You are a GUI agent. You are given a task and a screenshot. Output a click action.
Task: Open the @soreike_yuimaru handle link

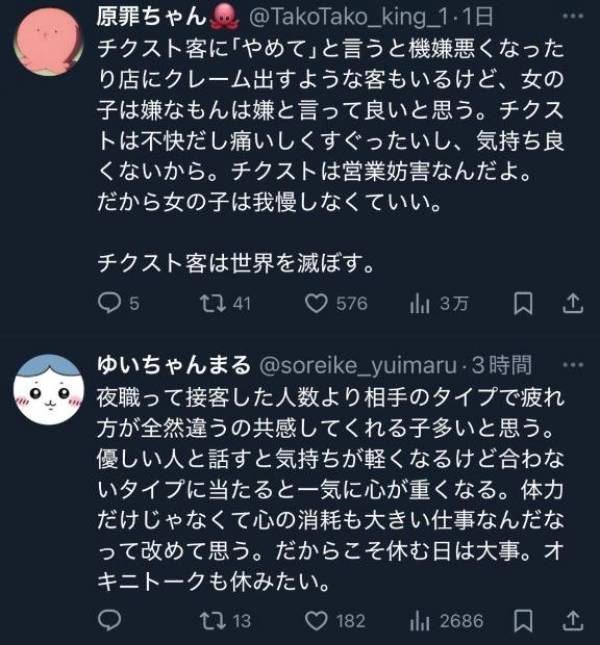[360, 366]
